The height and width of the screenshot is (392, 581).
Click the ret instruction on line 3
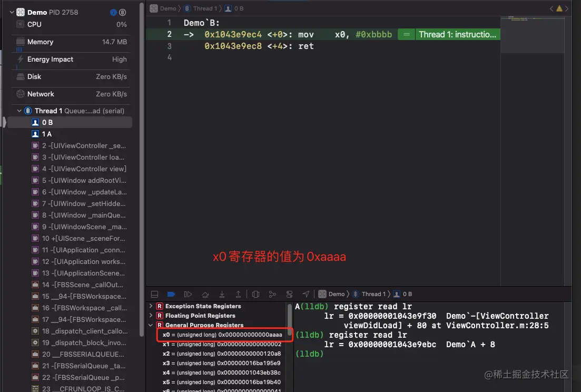click(x=306, y=46)
